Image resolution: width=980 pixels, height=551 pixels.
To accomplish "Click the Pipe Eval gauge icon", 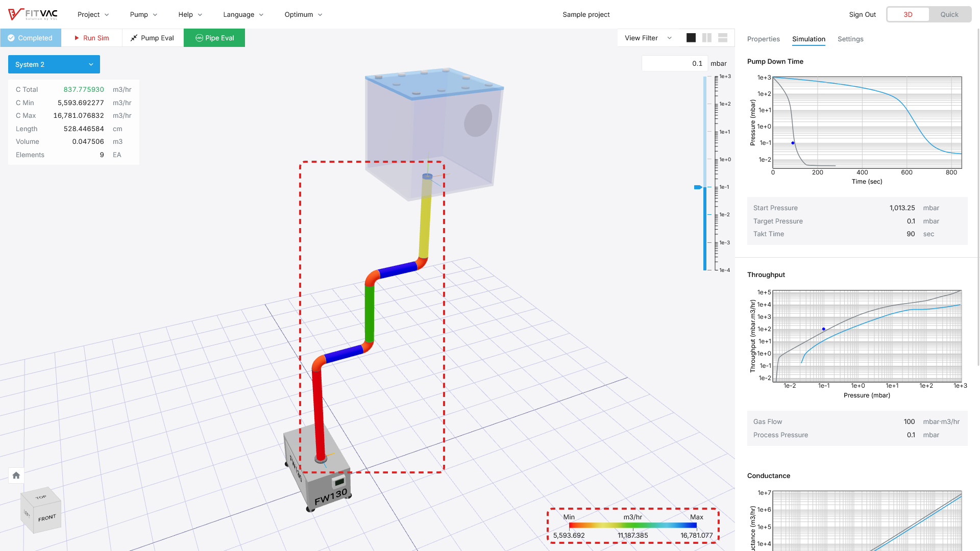I will click(x=199, y=38).
